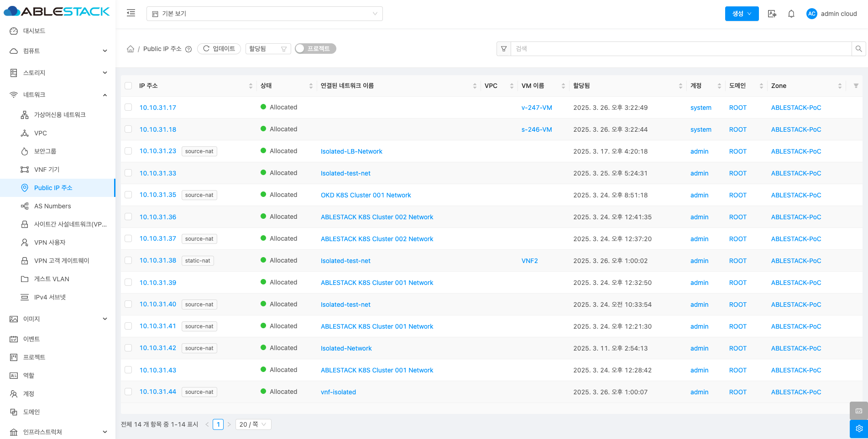This screenshot has width=868, height=439.
Task: Open the 할당됨 filter dropdown
Action: [x=268, y=49]
